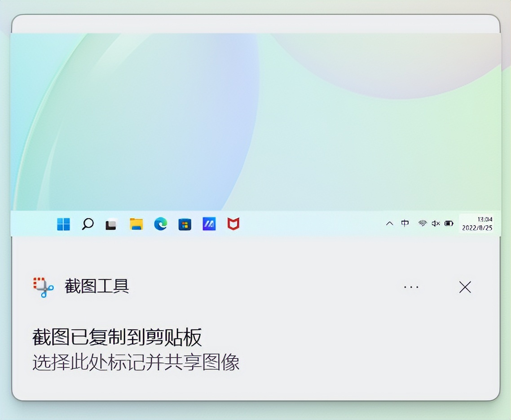The image size is (511, 420).
Task: Open more options for the 截图工具 notification
Action: (412, 287)
